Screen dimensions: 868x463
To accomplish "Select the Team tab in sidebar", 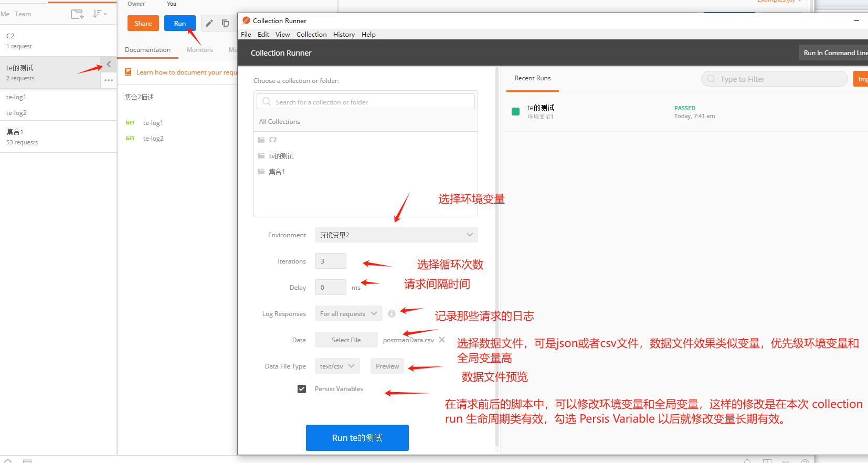I will (x=23, y=14).
